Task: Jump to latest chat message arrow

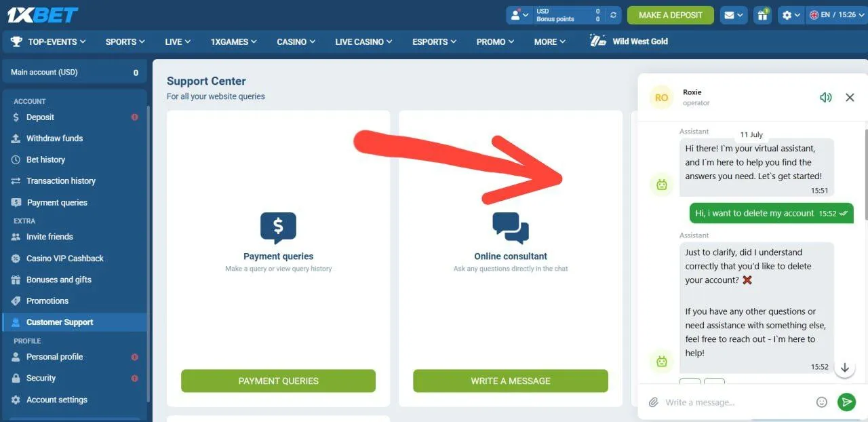Action: [844, 368]
